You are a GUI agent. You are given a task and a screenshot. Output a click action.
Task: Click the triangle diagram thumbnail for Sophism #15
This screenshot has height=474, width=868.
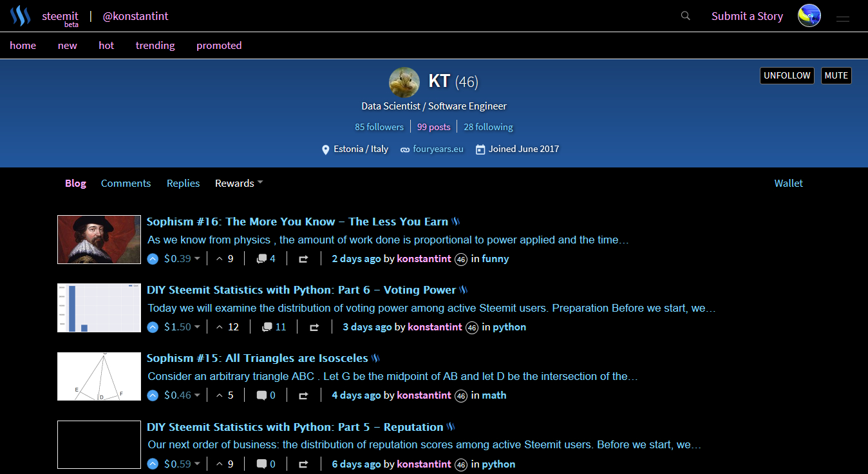click(99, 376)
